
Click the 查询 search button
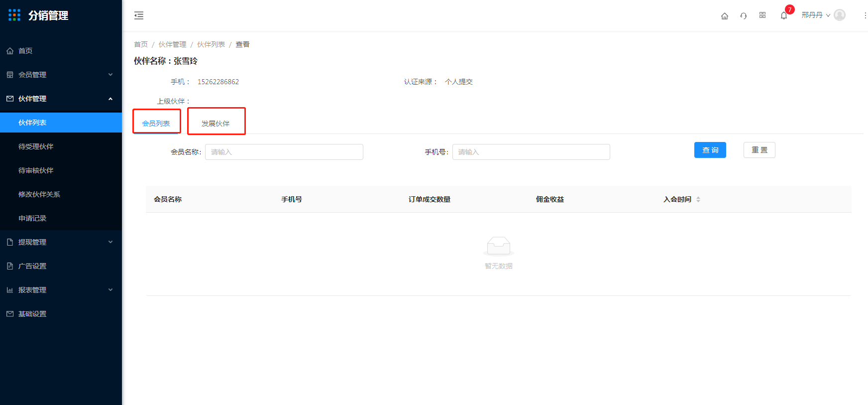click(710, 150)
